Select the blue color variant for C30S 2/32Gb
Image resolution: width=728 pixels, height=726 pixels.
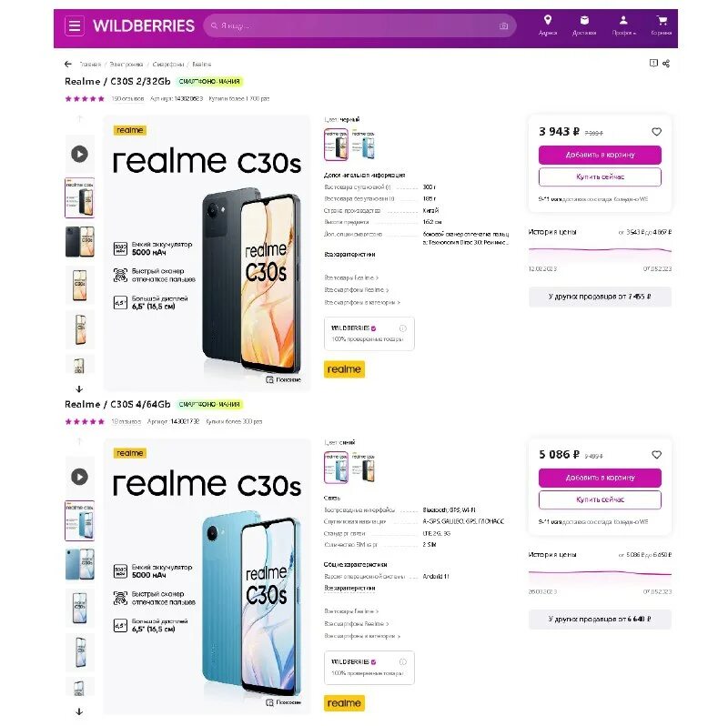363,145
